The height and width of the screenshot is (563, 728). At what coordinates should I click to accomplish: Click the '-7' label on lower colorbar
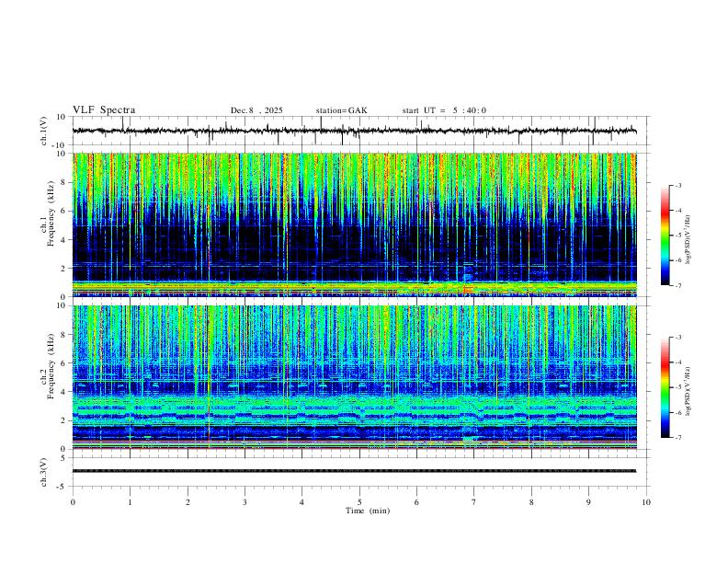[x=678, y=437]
